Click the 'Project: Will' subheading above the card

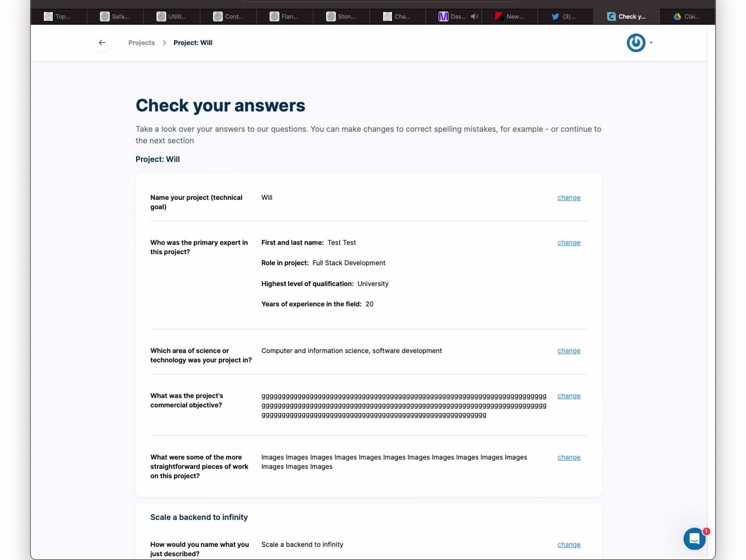pyautogui.click(x=158, y=159)
